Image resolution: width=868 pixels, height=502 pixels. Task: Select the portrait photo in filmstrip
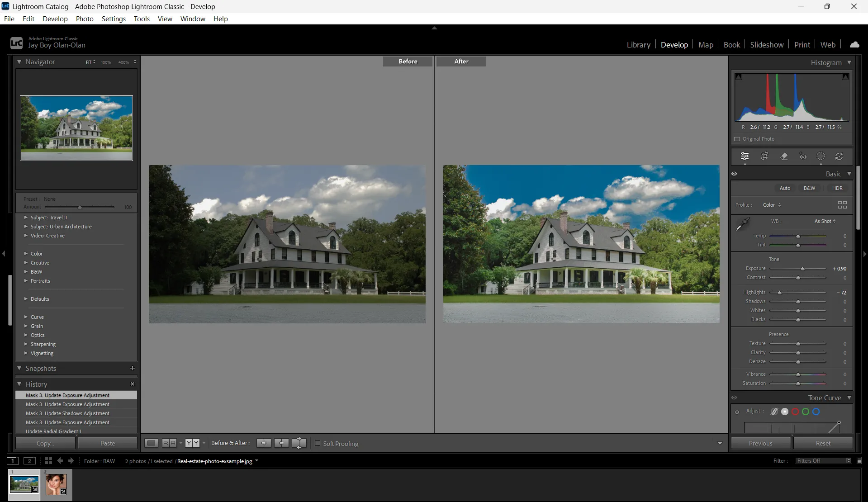pos(56,484)
